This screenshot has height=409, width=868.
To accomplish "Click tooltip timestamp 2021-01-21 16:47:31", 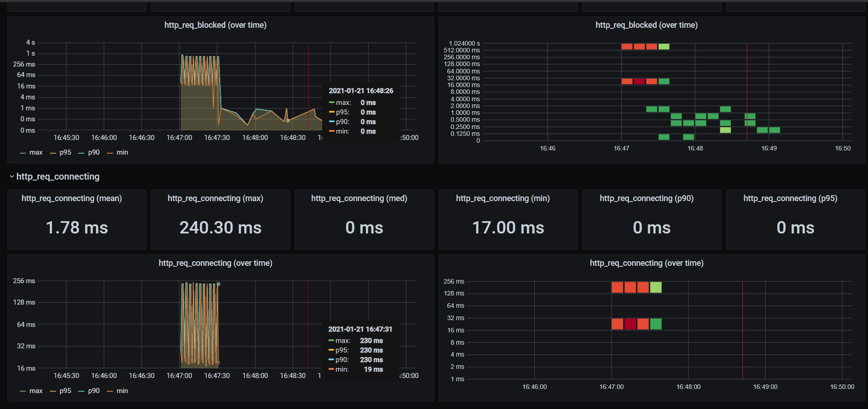I will coord(360,329).
